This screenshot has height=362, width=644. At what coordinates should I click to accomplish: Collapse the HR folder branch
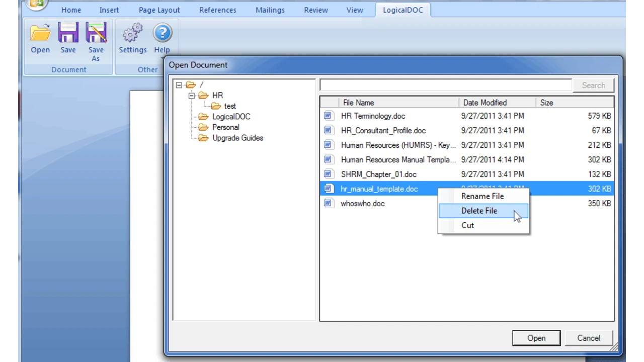click(x=191, y=95)
